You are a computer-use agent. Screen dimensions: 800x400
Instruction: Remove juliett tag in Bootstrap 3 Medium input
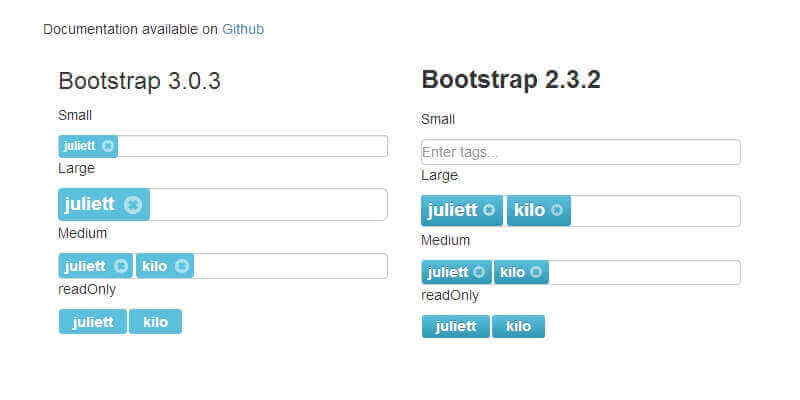click(x=121, y=266)
